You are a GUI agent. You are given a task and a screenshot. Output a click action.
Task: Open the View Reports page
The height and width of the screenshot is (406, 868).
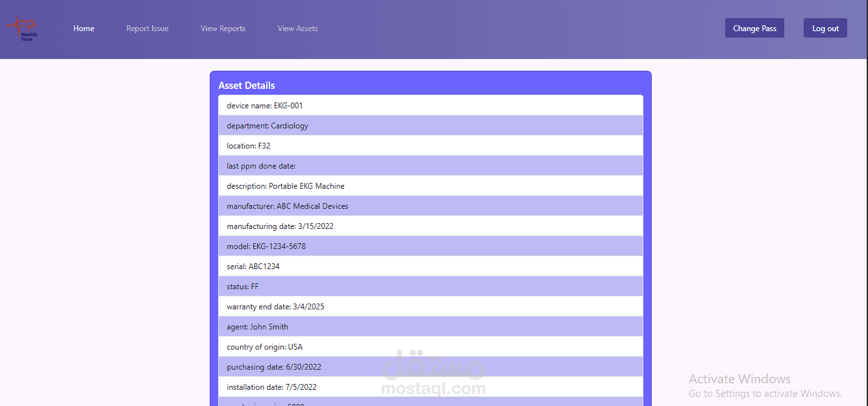click(x=223, y=29)
